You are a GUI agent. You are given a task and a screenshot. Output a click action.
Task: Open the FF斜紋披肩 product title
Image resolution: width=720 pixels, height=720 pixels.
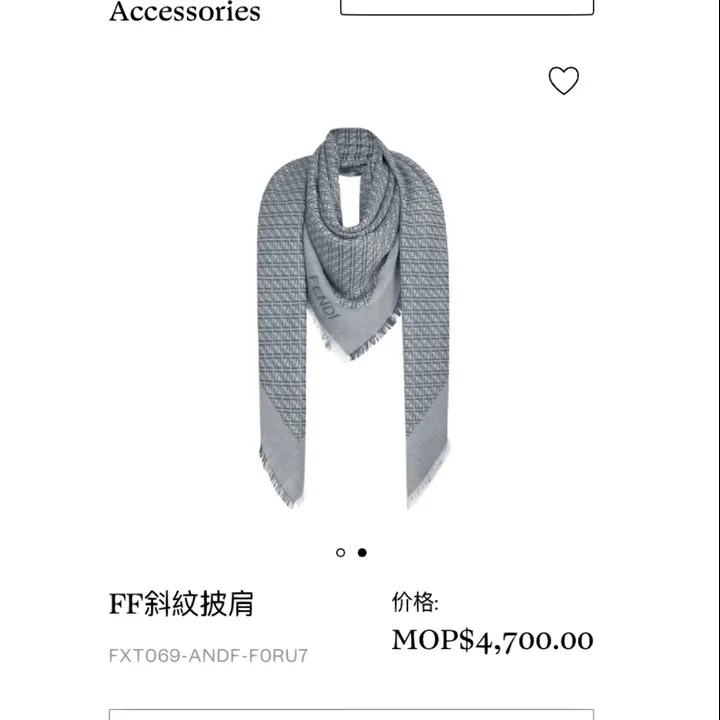pyautogui.click(x=181, y=603)
